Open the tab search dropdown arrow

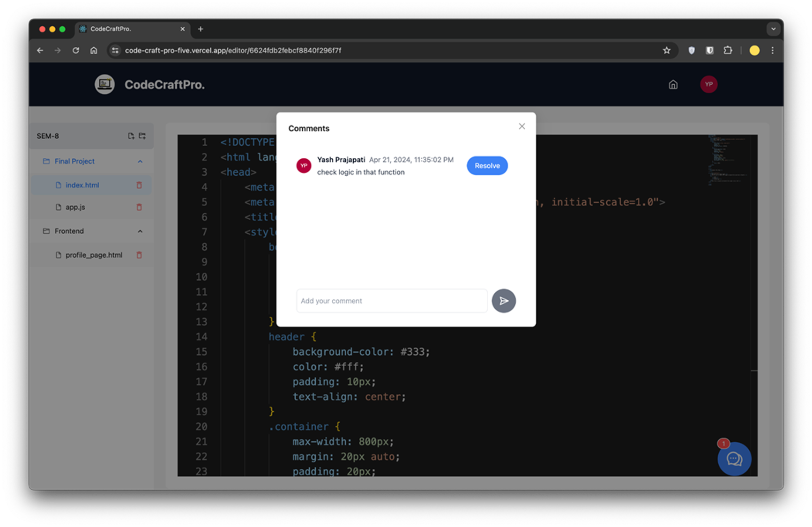point(773,29)
